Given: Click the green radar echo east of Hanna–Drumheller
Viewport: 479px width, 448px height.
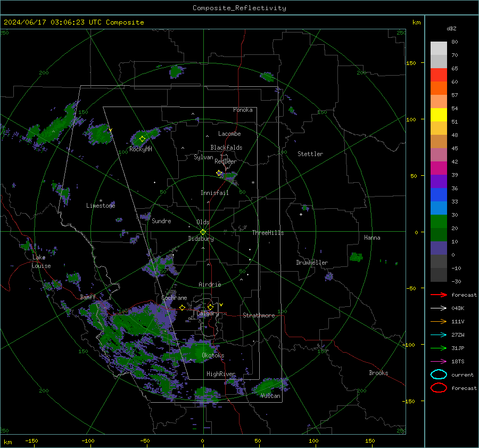Looking at the screenshot, I should point(356,257).
